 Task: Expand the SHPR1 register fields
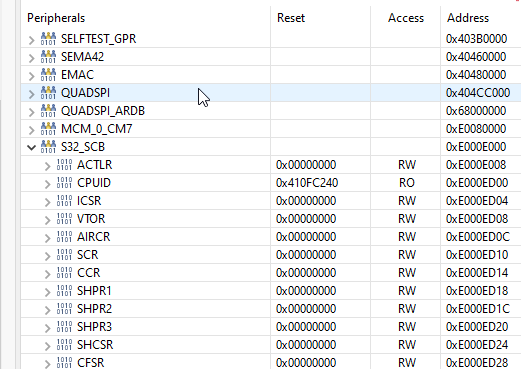(47, 292)
